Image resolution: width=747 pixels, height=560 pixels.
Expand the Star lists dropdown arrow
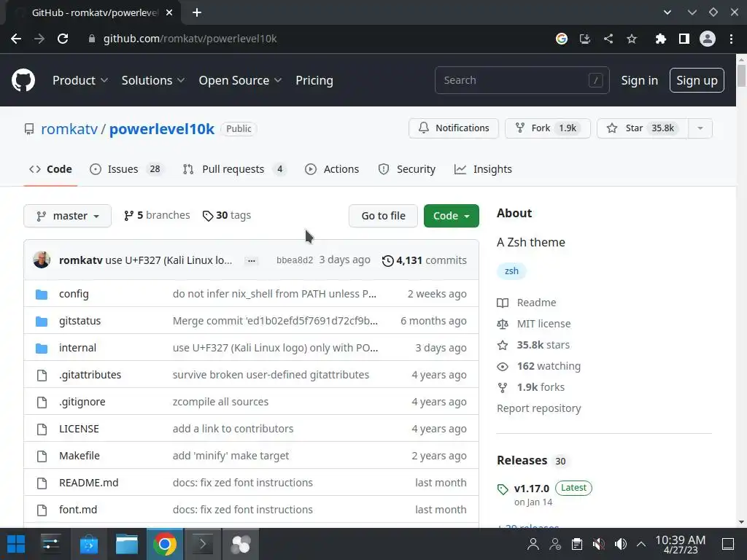700,128
